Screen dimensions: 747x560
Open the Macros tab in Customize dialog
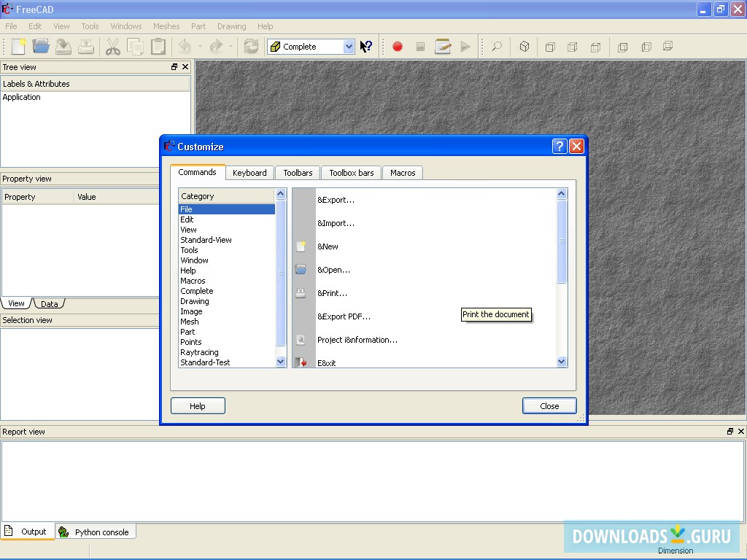[403, 173]
